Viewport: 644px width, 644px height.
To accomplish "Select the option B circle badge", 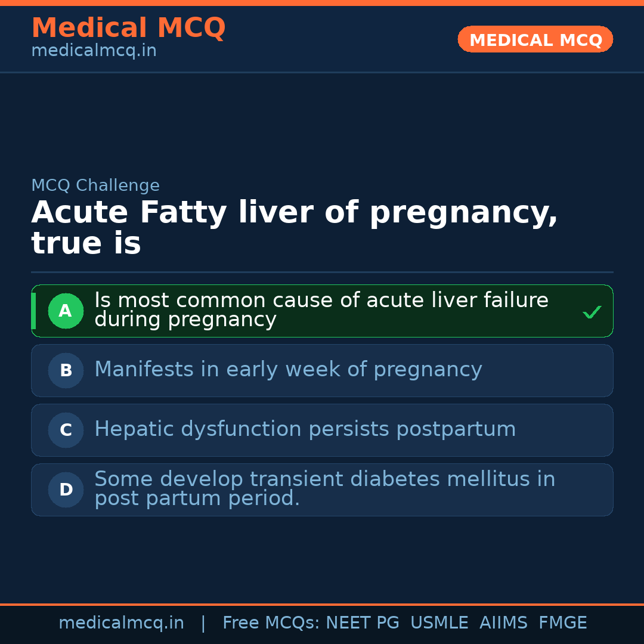I will 66,370.
